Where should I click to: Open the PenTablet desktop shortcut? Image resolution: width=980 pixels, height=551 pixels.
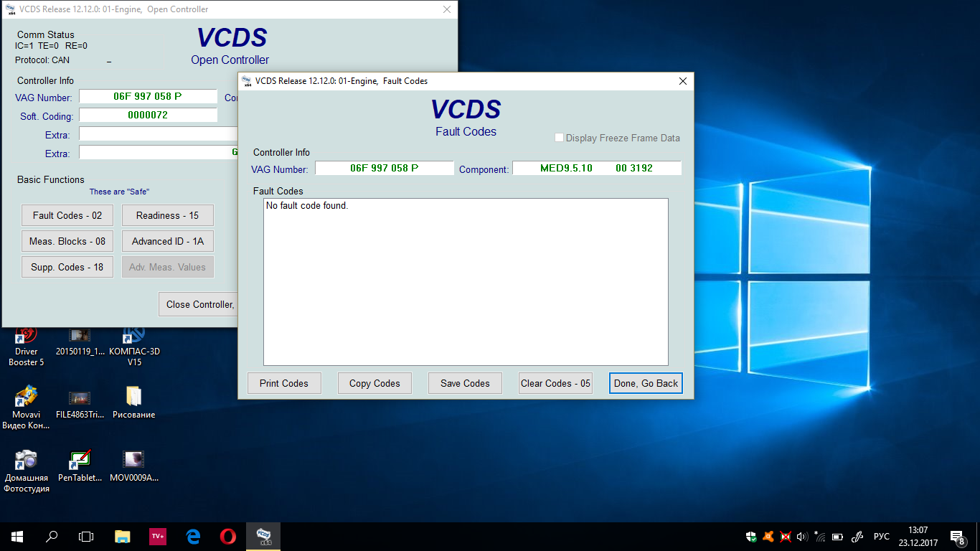pyautogui.click(x=80, y=461)
